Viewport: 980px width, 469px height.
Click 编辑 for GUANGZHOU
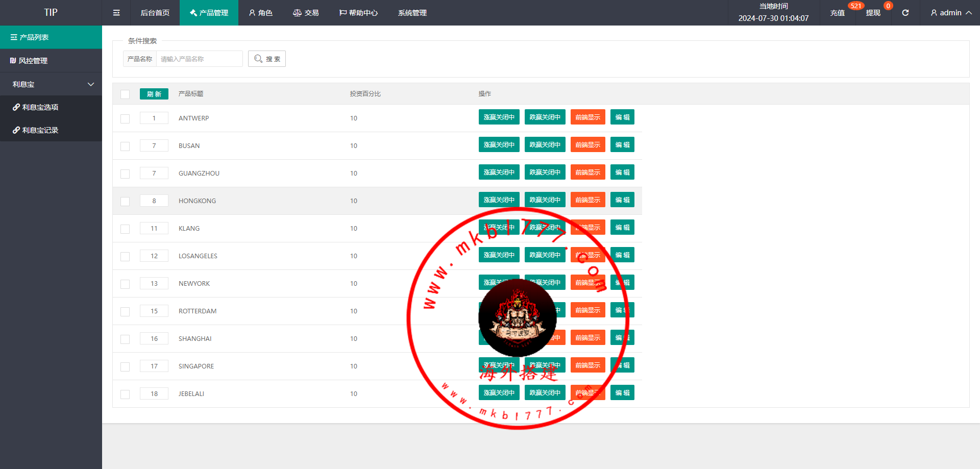[x=622, y=172]
